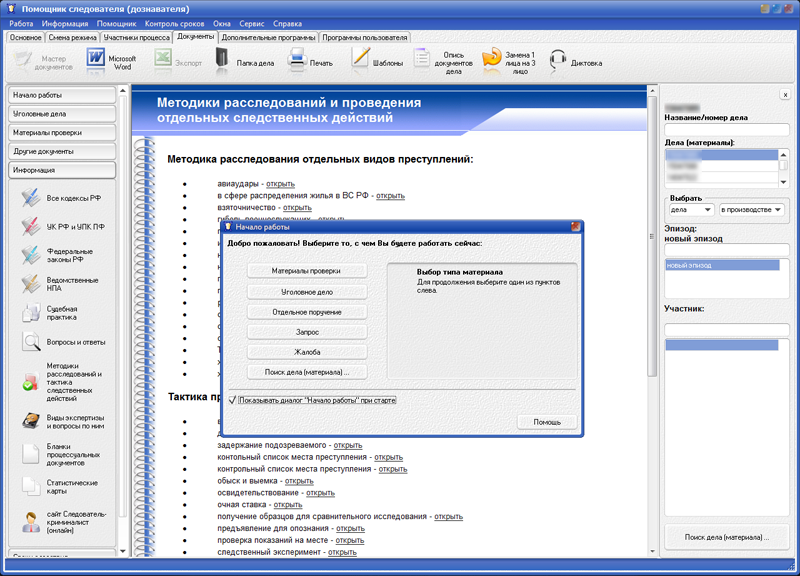The height and width of the screenshot is (576, 800).
Task: Open Опись документов дела icon
Action: click(x=423, y=60)
